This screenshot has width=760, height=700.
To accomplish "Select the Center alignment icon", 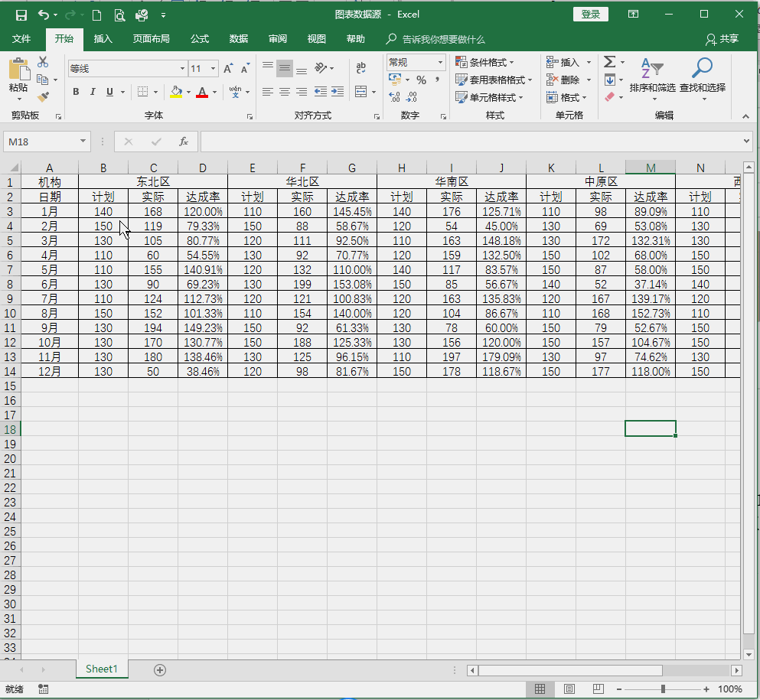I will [284, 93].
